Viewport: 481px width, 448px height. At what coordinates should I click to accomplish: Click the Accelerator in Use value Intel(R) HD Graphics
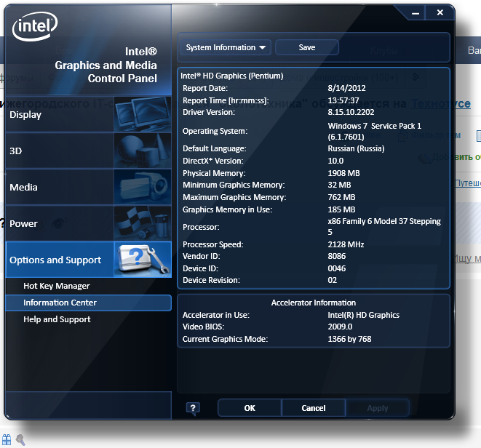coord(364,315)
